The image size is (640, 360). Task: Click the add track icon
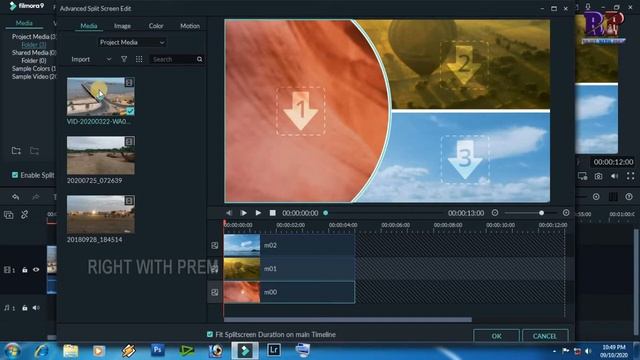point(9,215)
